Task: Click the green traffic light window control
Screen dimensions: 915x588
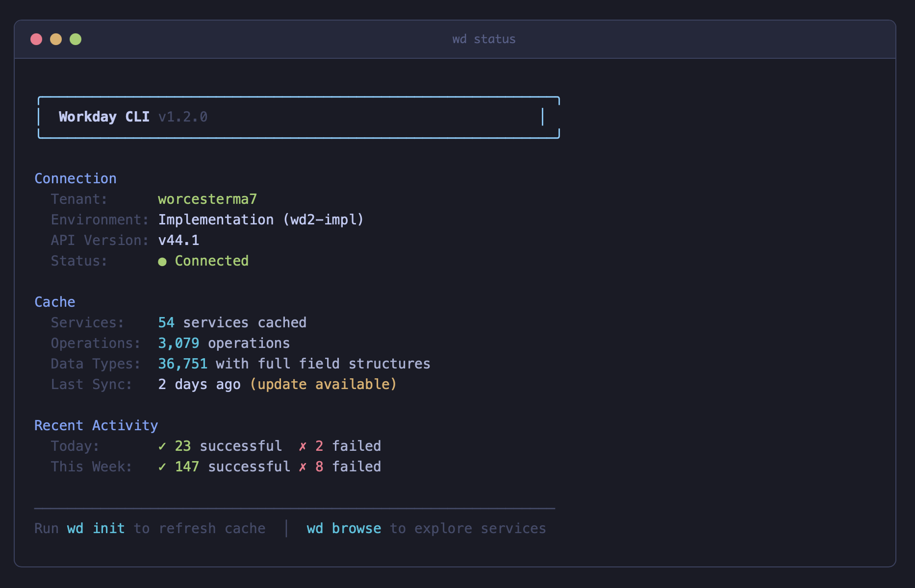Action: point(76,39)
